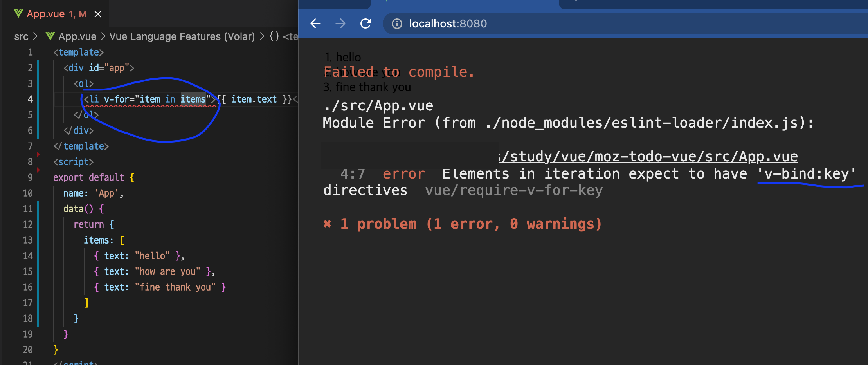The width and height of the screenshot is (868, 365).
Task: Click the Vue logo on App.vue tab
Action: coord(18,14)
